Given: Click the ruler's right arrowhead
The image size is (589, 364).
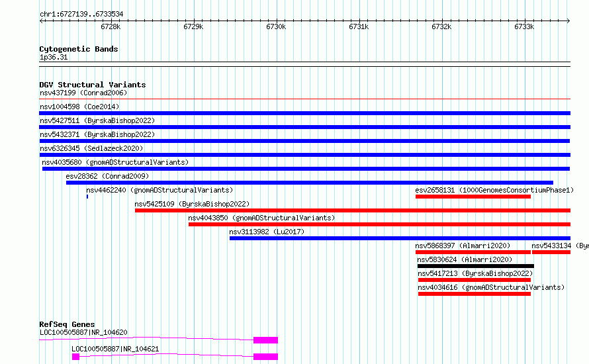Looking at the screenshot, I should 568,21.
